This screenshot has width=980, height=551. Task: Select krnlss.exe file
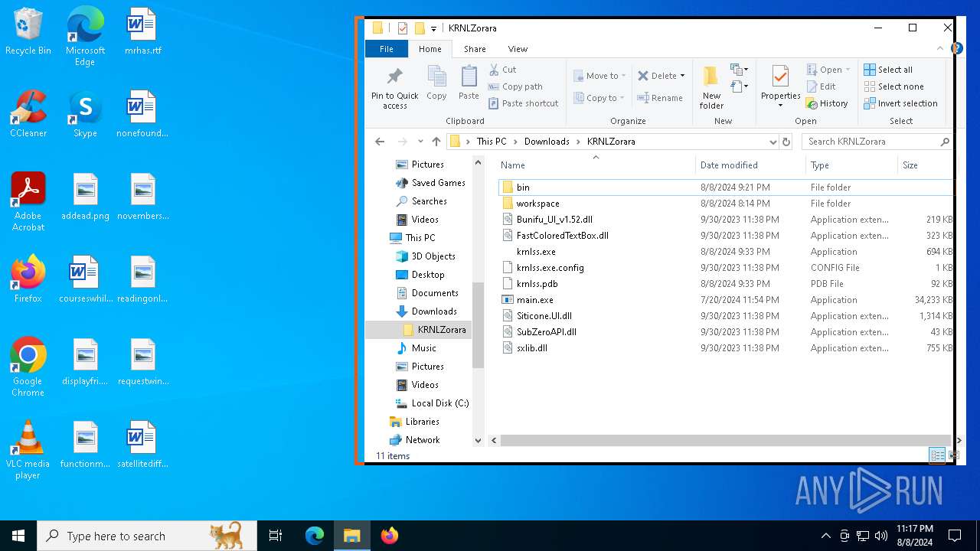pyautogui.click(x=536, y=252)
